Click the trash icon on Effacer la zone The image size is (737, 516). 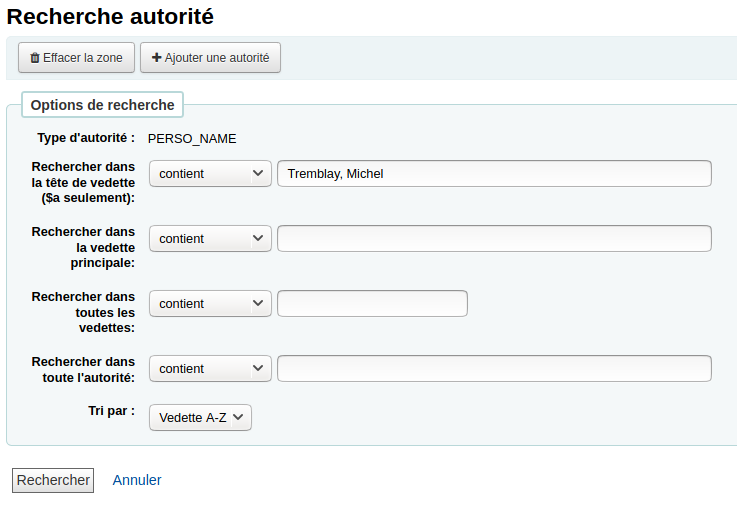(x=35, y=58)
